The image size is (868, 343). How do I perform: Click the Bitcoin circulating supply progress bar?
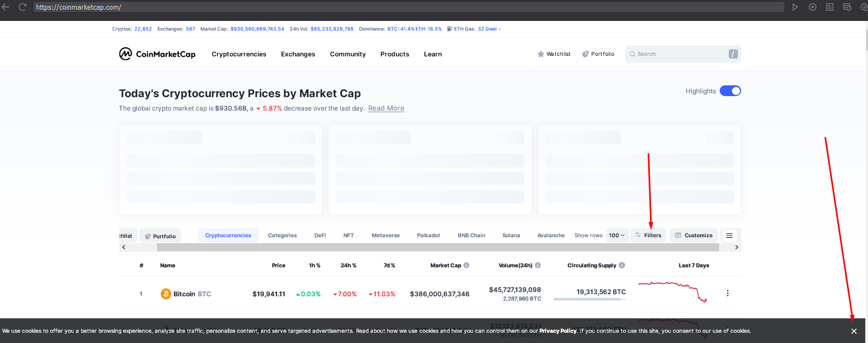[x=590, y=299]
